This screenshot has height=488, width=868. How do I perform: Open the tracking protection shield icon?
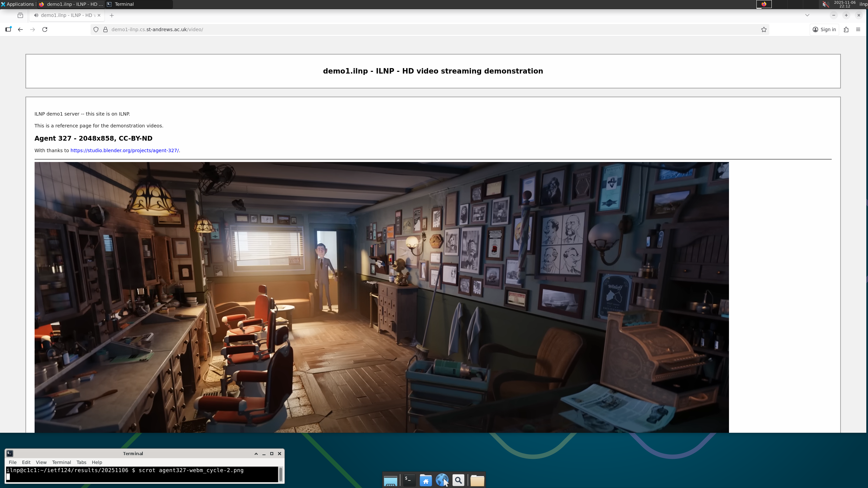(96, 29)
